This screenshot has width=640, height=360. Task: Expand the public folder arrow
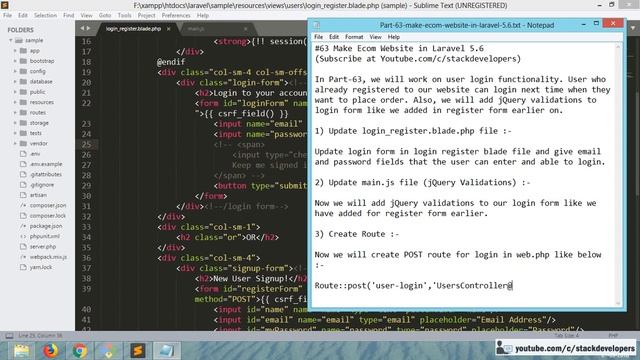point(15,92)
